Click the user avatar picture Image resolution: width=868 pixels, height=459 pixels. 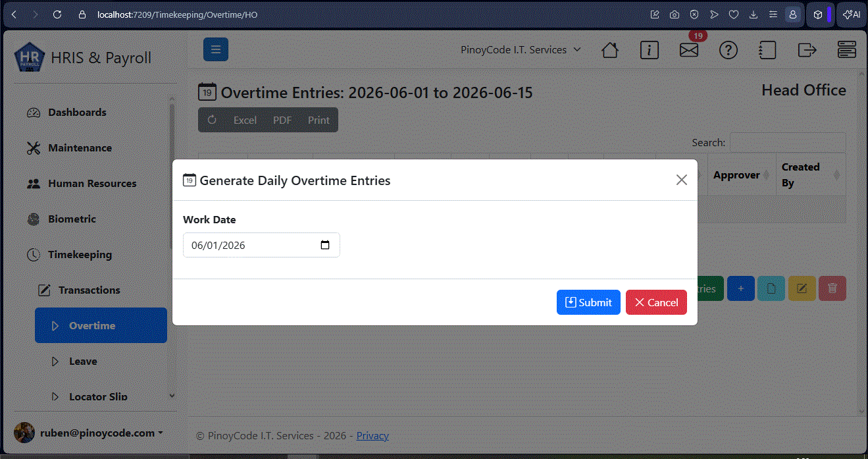coord(24,433)
